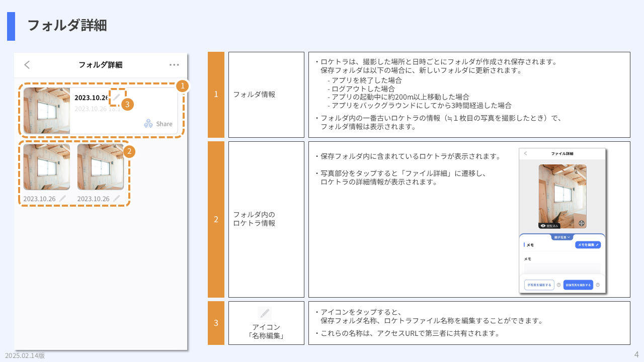Click the blue 前後写真を撮影する button

click(x=578, y=285)
